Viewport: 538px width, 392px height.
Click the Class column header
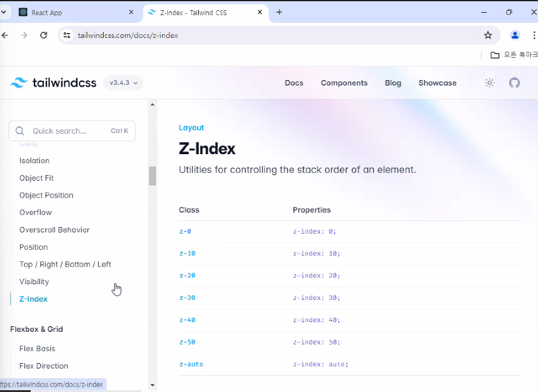(x=189, y=210)
